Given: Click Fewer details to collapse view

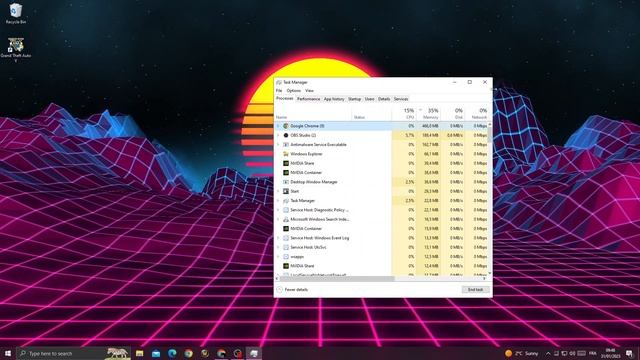Looking at the screenshot, I should [x=292, y=289].
